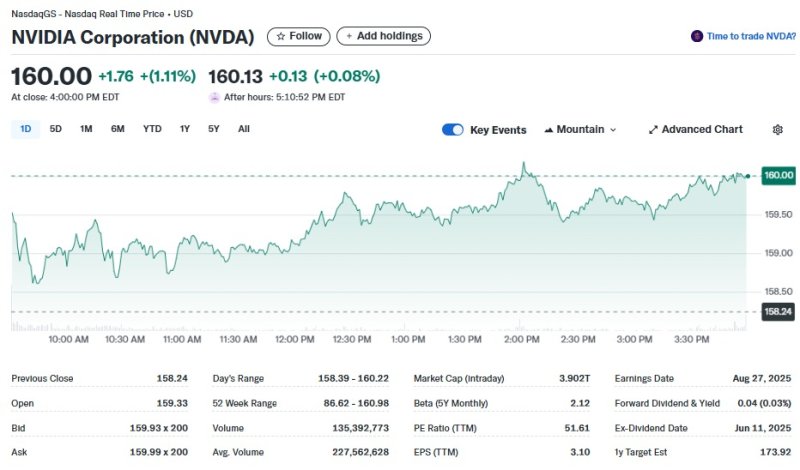The width and height of the screenshot is (800, 470).
Task: Switch chart to 6M range
Action: 117,129
